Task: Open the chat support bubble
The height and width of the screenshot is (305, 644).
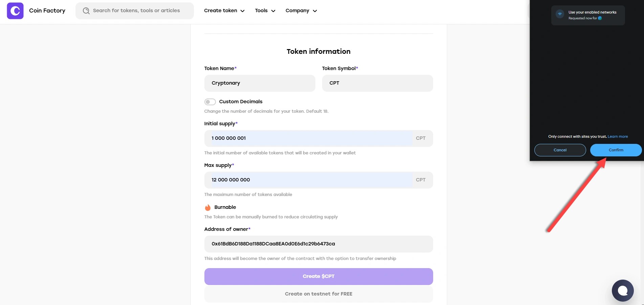Action: 622,290
